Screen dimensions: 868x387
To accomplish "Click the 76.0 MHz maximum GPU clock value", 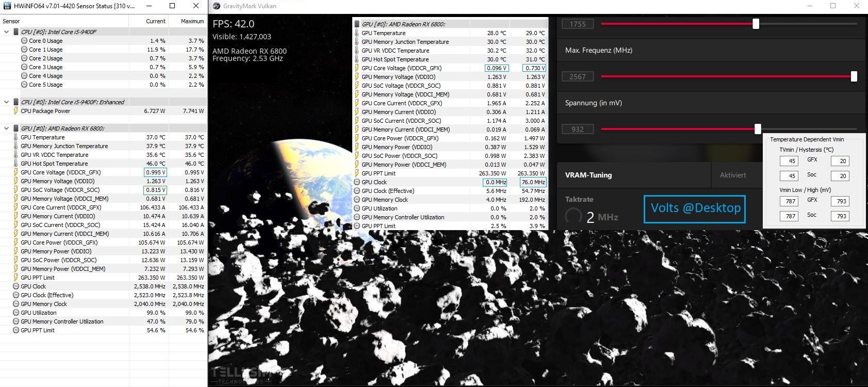I will coord(533,182).
